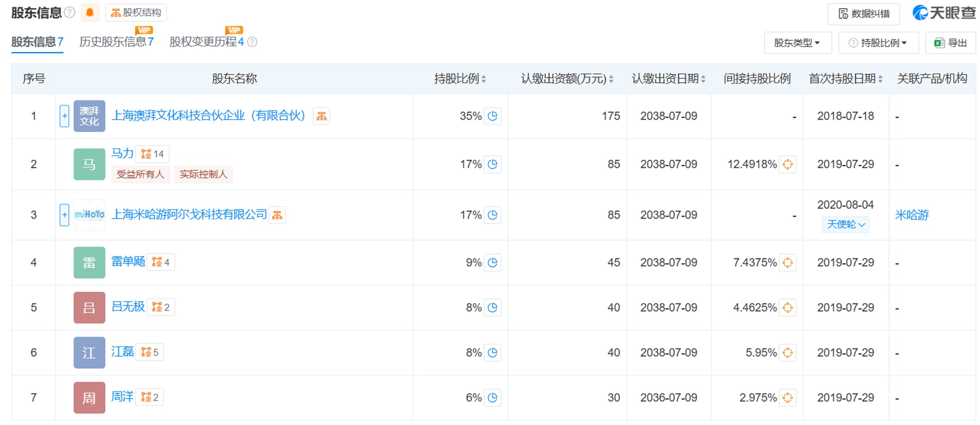Click pie chart icon in 周洋 6% row
The height and width of the screenshot is (425, 980).
pyautogui.click(x=492, y=397)
